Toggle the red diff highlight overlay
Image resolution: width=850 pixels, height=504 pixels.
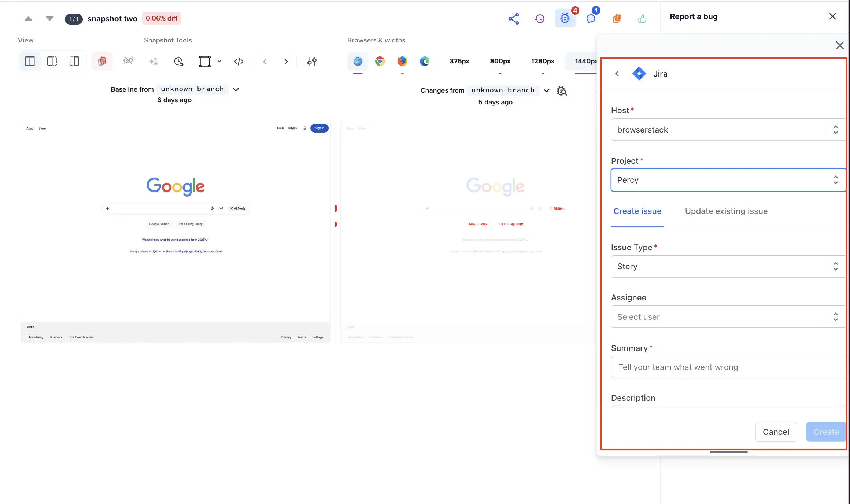coord(102,61)
